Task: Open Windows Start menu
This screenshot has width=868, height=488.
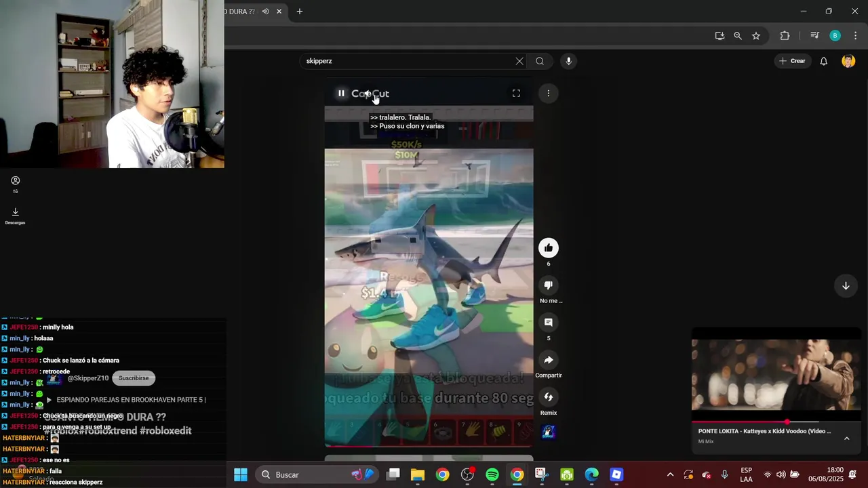Action: [241, 474]
